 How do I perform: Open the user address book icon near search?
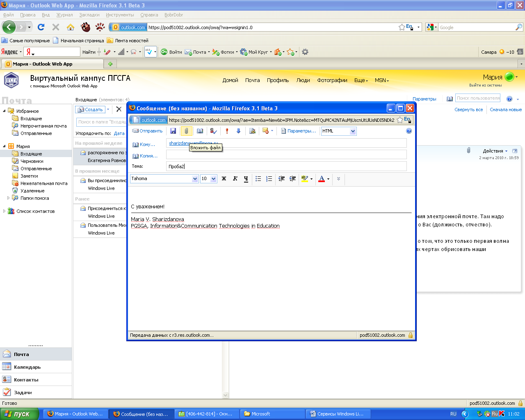(450, 98)
